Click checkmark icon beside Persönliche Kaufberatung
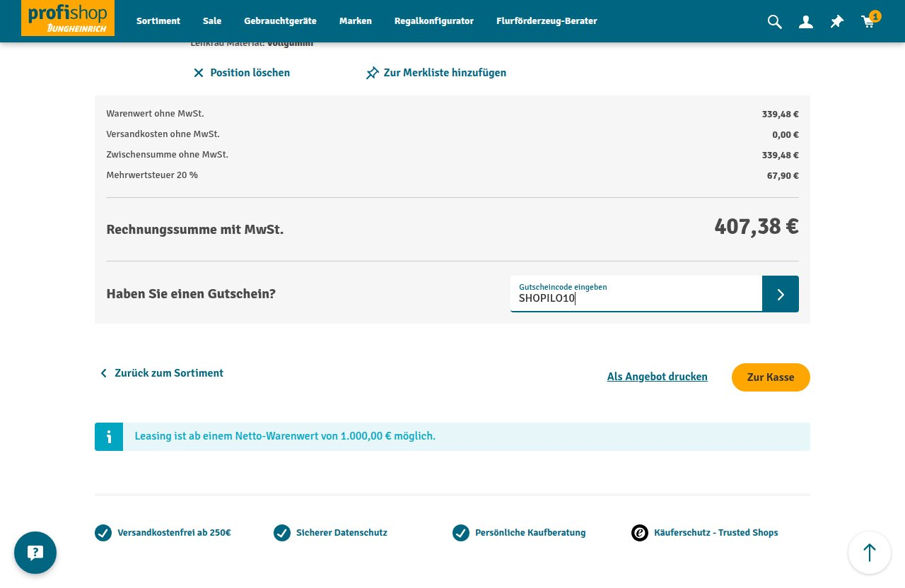Viewport: 905px width, 588px height. pyautogui.click(x=461, y=533)
